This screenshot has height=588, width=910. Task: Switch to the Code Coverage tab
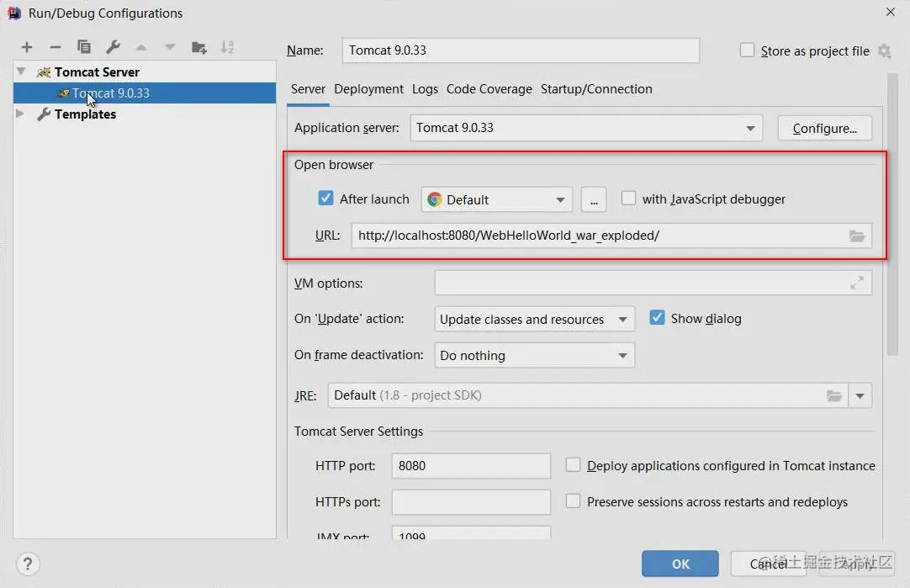489,89
